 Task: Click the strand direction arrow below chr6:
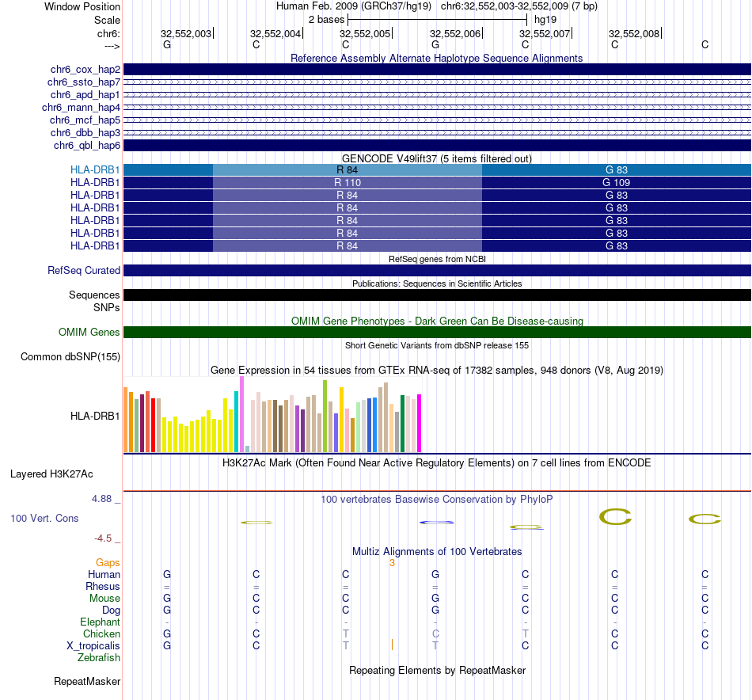pyautogui.click(x=112, y=46)
